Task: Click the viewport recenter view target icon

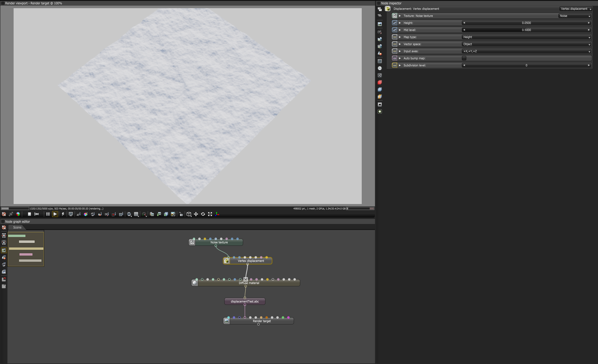Action: [4, 214]
